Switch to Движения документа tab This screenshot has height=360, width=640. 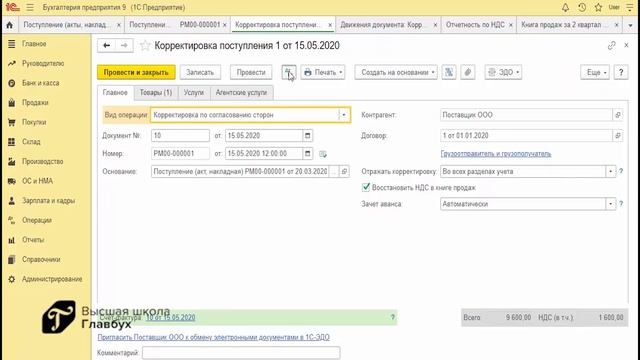381,25
